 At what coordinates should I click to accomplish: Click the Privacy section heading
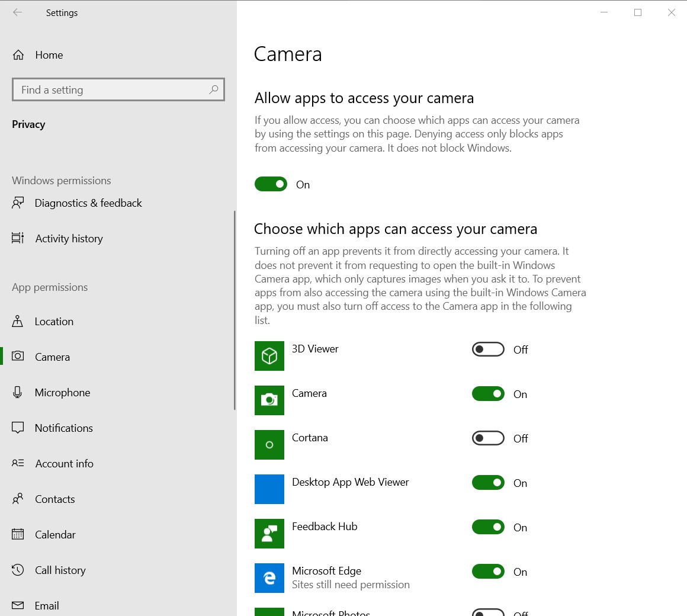coord(28,124)
